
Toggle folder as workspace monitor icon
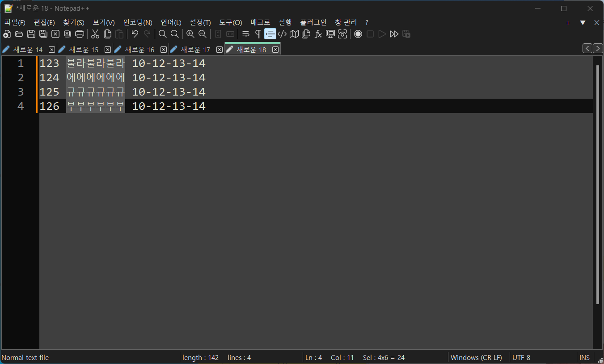pyautogui.click(x=330, y=34)
